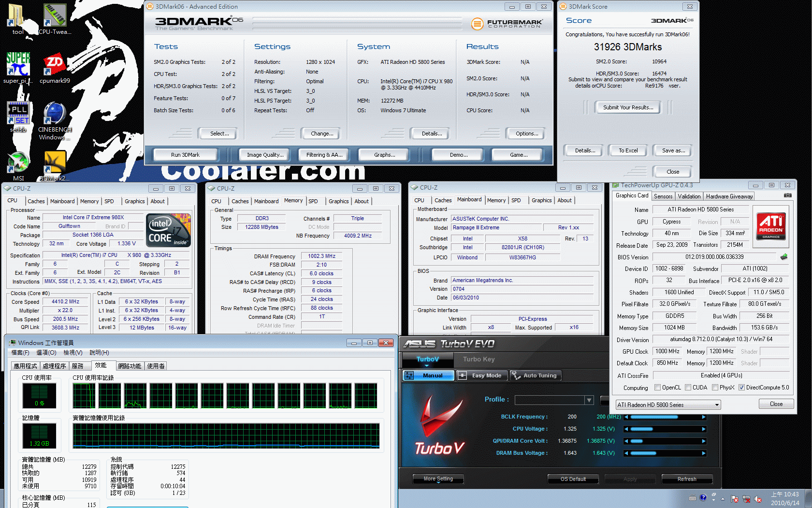Image resolution: width=812 pixels, height=508 pixels.
Task: Click the Options button under Results
Action: pos(526,134)
